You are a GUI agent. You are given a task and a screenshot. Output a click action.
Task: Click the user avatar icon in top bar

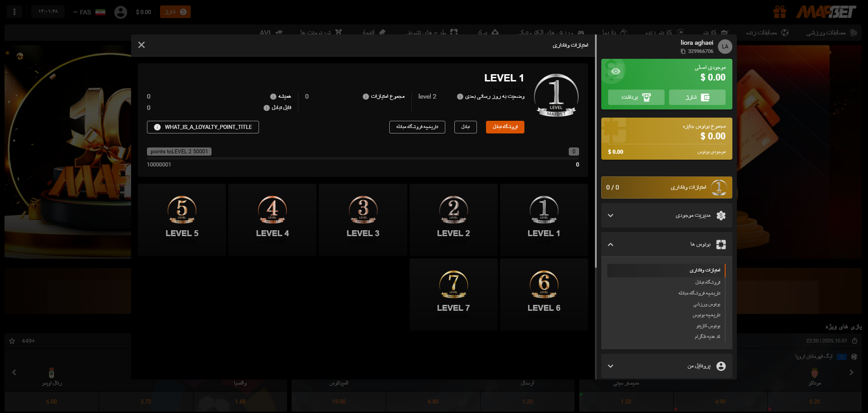coord(121,12)
